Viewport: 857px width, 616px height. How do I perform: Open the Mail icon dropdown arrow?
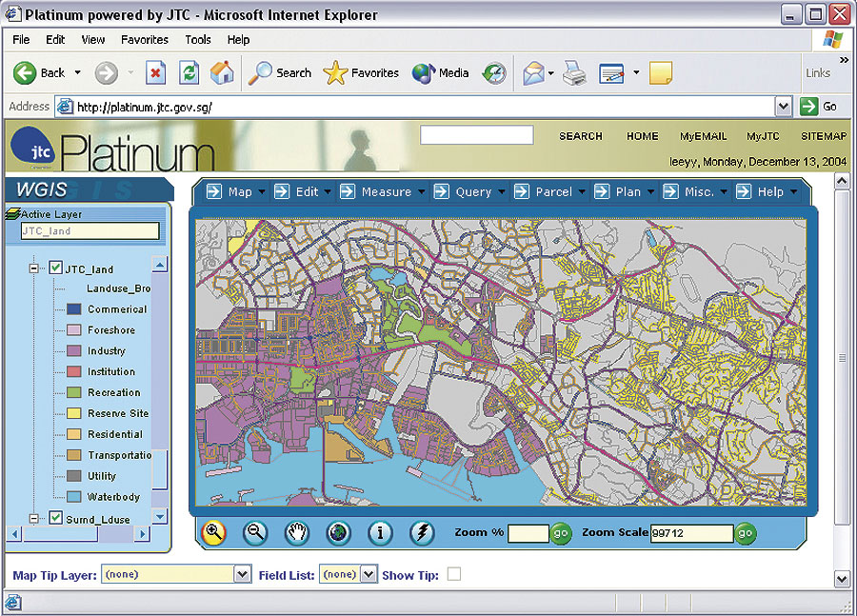tap(551, 72)
